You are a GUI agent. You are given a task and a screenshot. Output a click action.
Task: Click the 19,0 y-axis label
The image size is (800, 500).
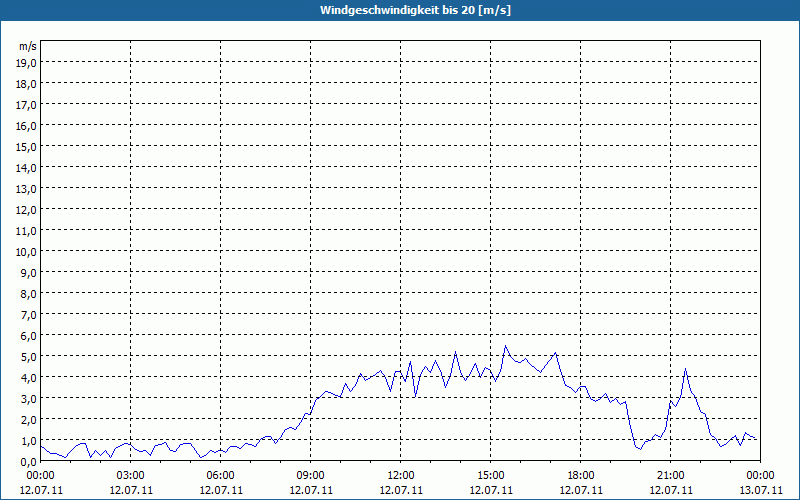(27, 63)
